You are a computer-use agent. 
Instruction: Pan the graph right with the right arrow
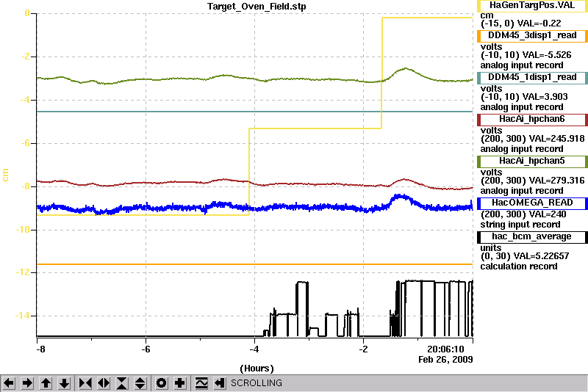(x=27, y=383)
